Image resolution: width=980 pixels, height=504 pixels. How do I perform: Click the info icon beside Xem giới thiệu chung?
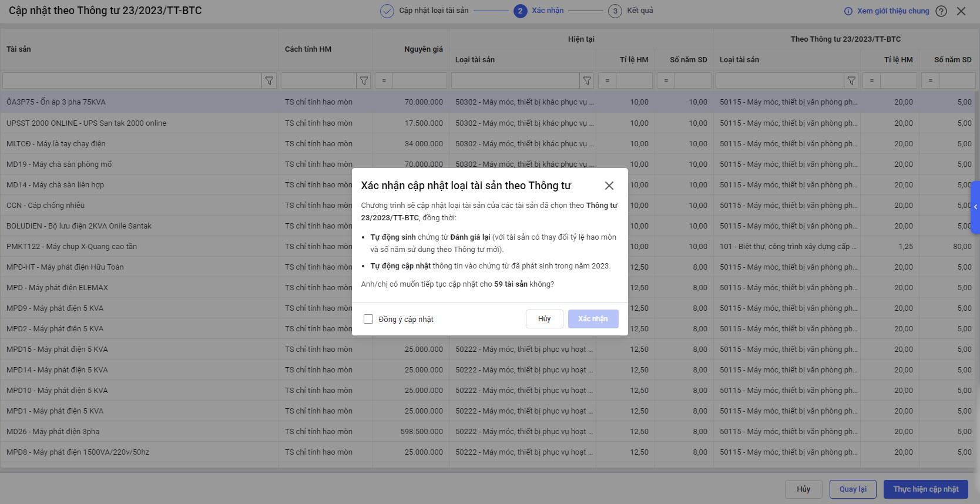pos(848,11)
